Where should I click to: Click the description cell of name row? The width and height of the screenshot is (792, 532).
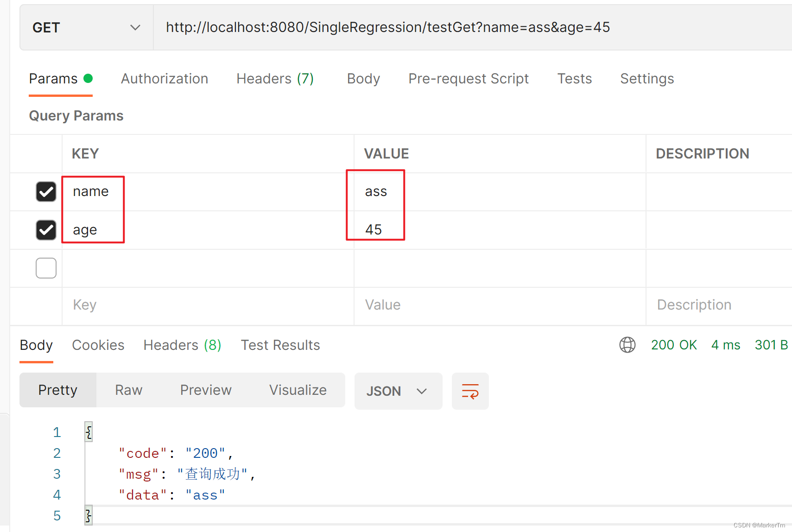click(x=719, y=192)
